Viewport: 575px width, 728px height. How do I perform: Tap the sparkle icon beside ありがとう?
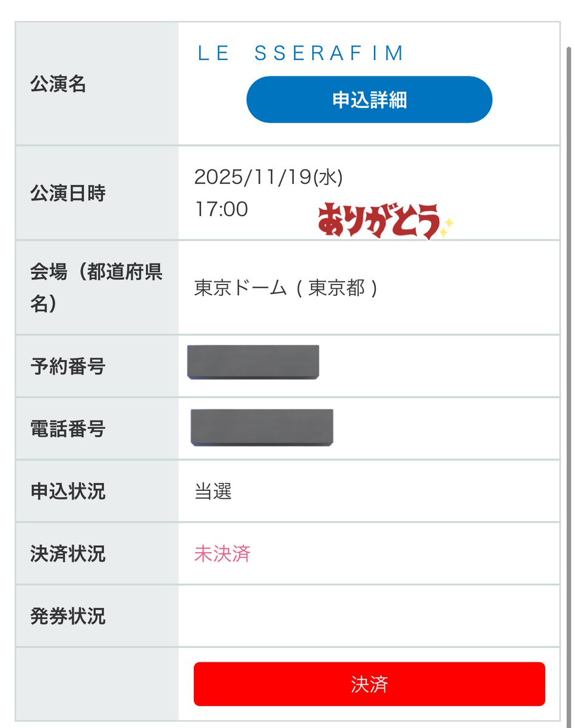(447, 227)
